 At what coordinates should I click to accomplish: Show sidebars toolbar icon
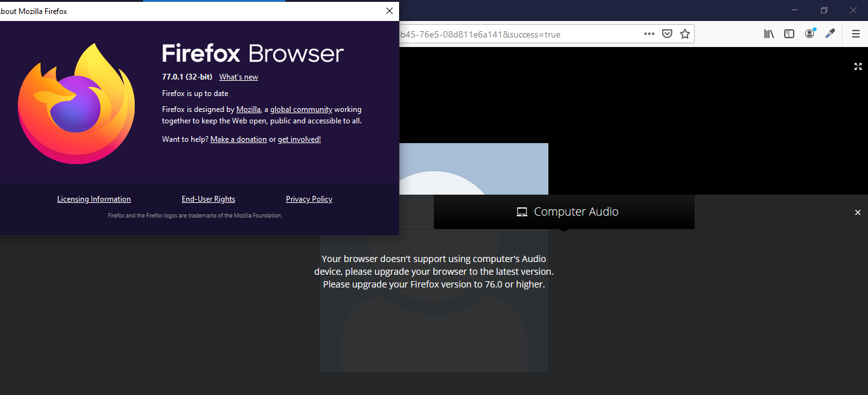click(x=789, y=34)
